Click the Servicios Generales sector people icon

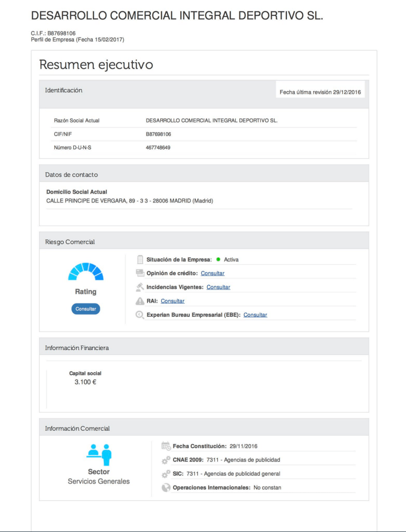tap(99, 453)
